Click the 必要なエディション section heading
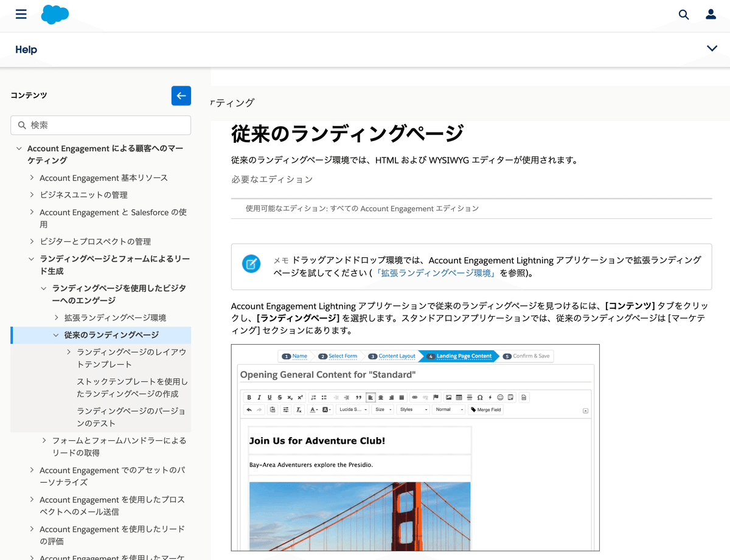Image resolution: width=730 pixels, height=560 pixels. click(x=272, y=179)
